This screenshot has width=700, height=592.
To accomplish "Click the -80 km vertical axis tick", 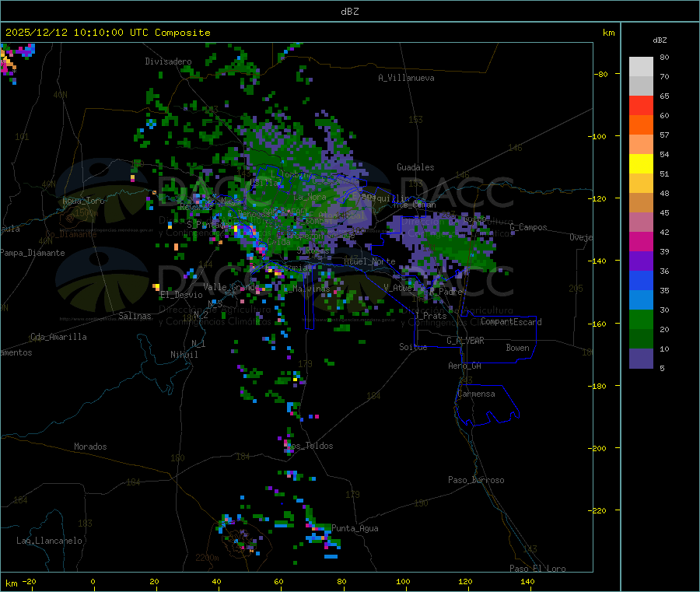I will click(601, 74).
